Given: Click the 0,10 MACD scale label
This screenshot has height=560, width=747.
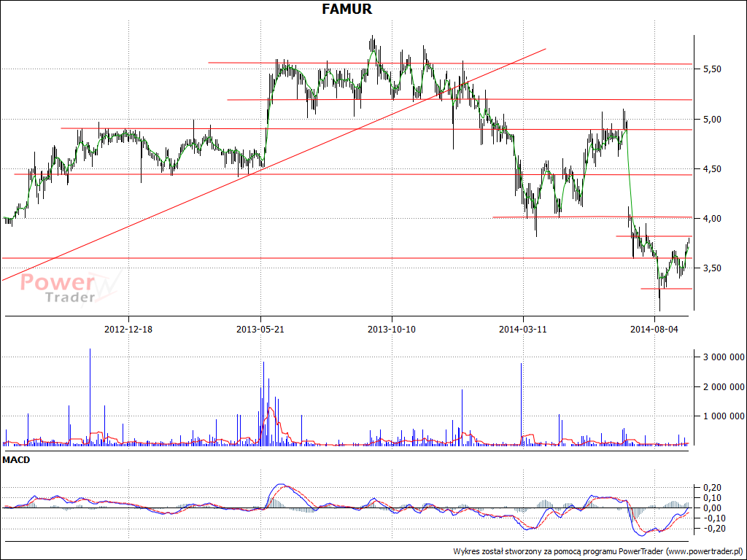Looking at the screenshot, I should pyautogui.click(x=712, y=498).
